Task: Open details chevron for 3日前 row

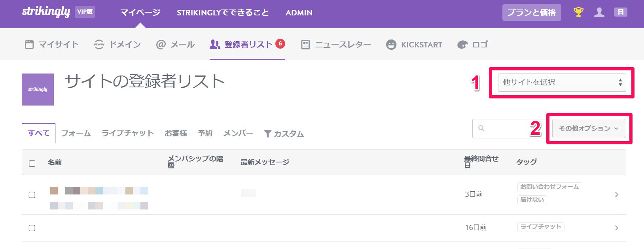Action: (x=616, y=194)
